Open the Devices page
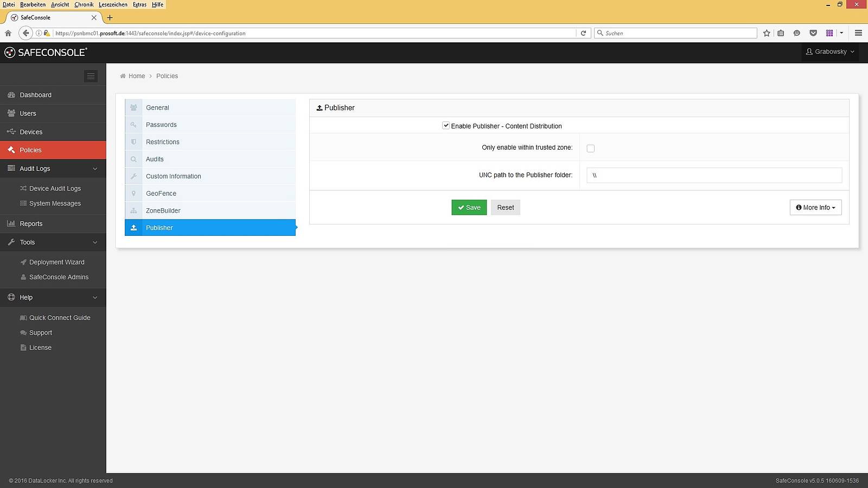This screenshot has height=488, width=868. click(x=30, y=131)
